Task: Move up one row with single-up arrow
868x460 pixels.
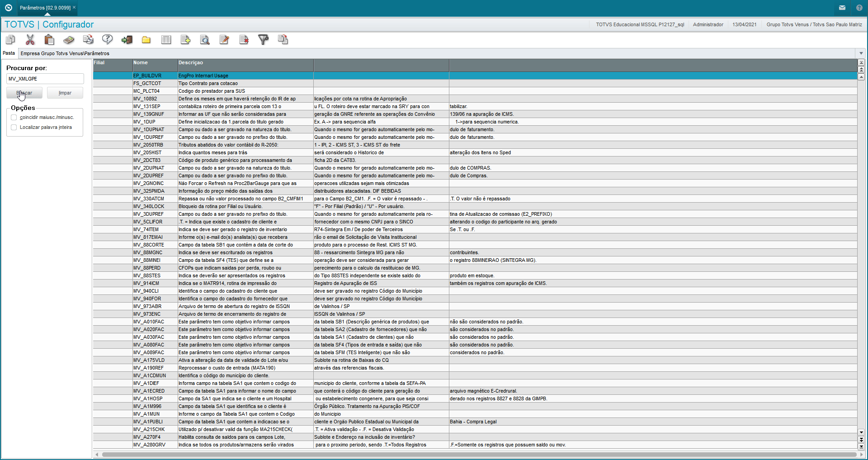Action: pos(861,77)
